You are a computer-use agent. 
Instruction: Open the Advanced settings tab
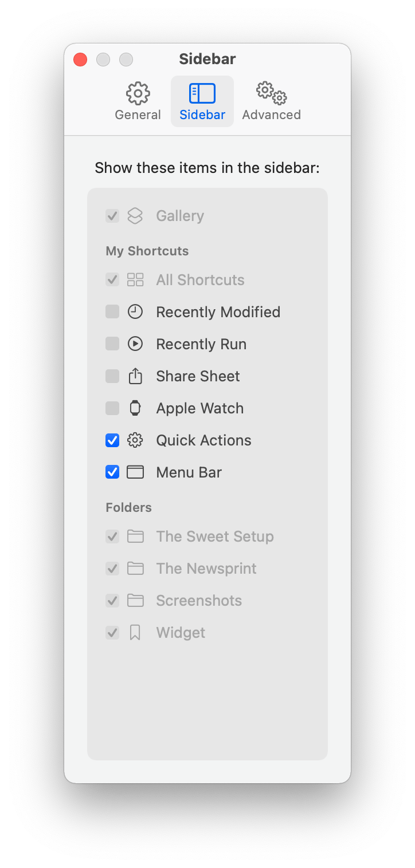(271, 101)
